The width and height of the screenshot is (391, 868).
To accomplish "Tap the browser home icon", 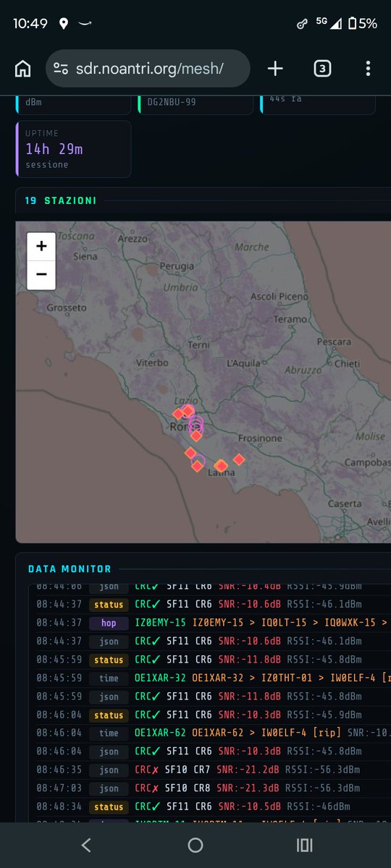I will pos(23,69).
